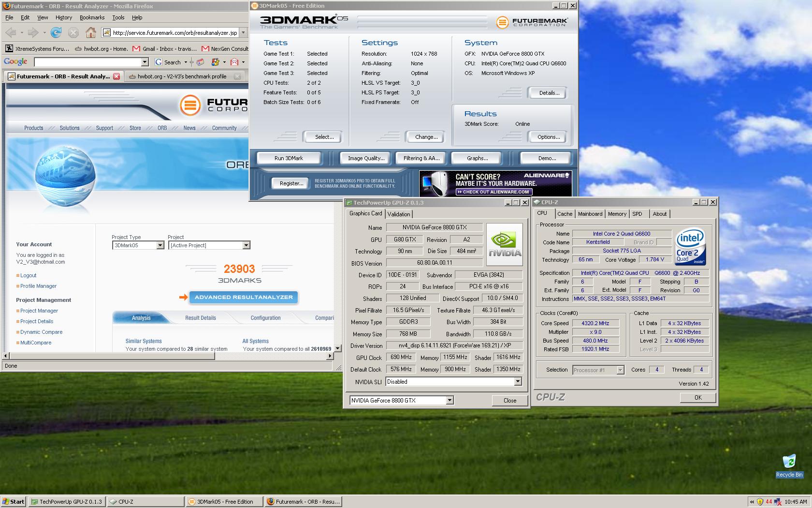Switch to GPU-Z from the taskbar

(67, 502)
